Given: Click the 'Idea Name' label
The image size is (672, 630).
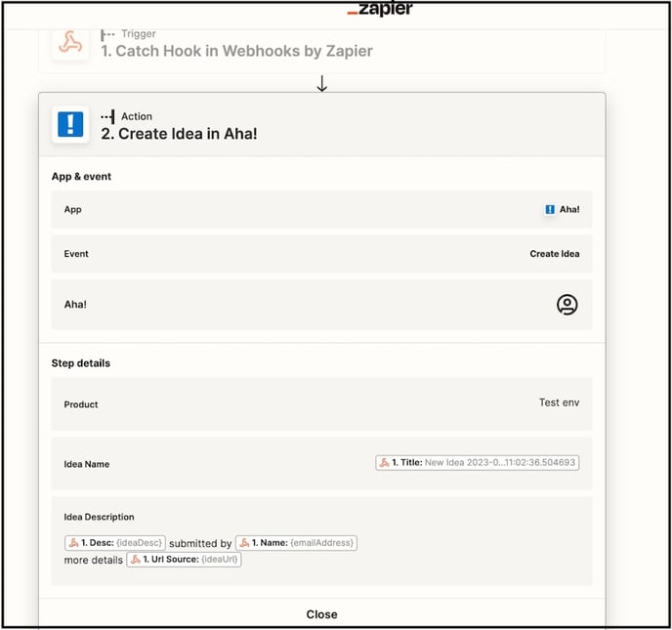Looking at the screenshot, I should coord(87,464).
